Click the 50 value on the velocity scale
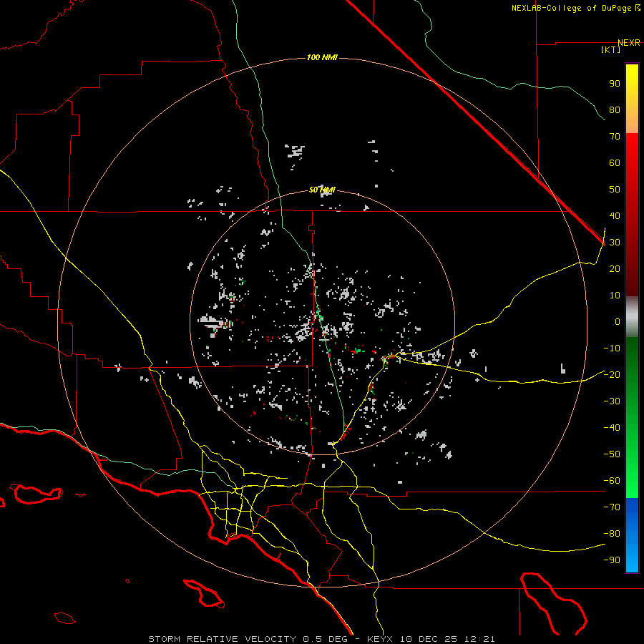The width and height of the screenshot is (644, 644). [x=615, y=190]
